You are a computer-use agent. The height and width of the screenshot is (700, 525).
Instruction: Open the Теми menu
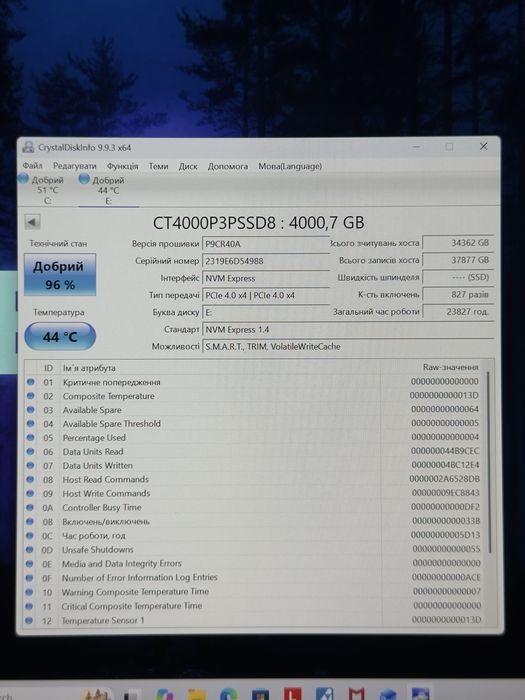pyautogui.click(x=158, y=166)
